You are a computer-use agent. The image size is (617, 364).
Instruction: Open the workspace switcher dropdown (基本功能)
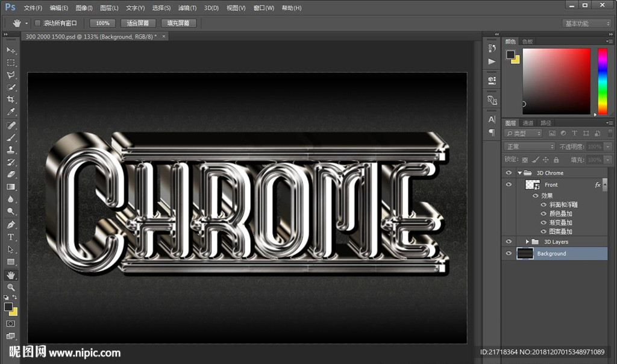pyautogui.click(x=587, y=24)
